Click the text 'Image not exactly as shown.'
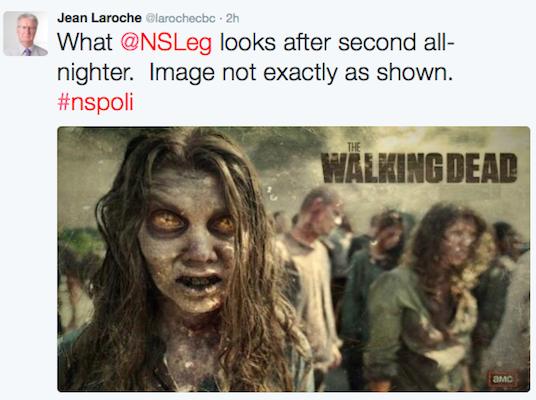Image resolution: width=536 pixels, height=400 pixels. [301, 72]
